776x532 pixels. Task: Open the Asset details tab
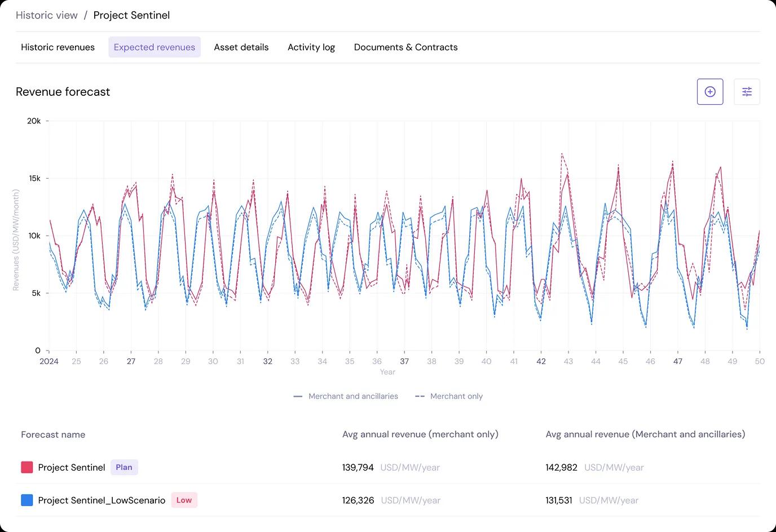[x=241, y=47]
